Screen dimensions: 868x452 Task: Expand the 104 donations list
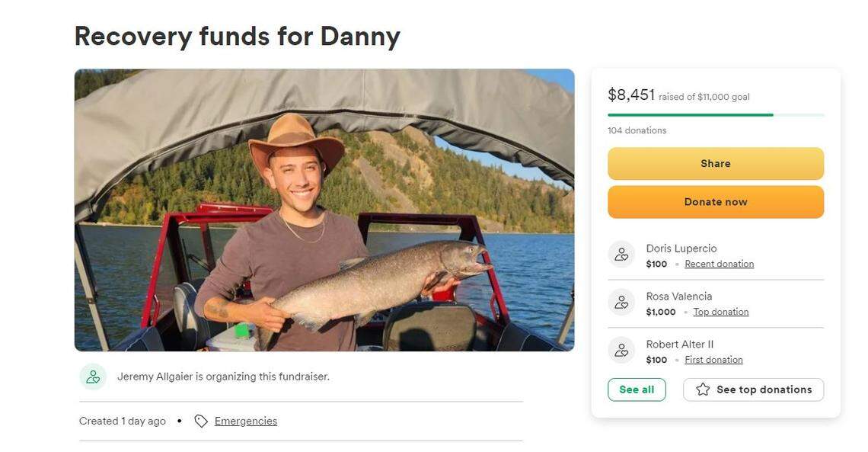637,130
